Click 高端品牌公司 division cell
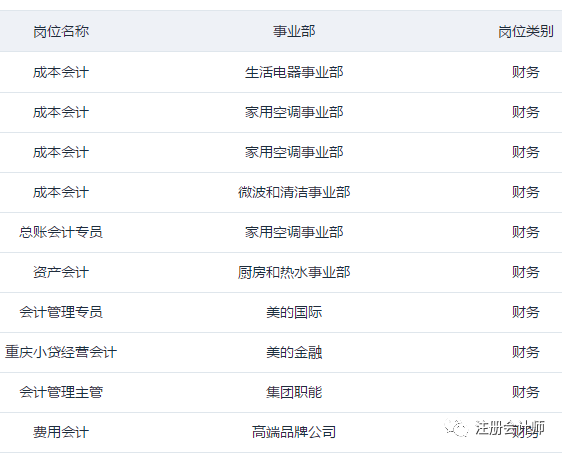Screen dimensions: 562x453 point(294,432)
